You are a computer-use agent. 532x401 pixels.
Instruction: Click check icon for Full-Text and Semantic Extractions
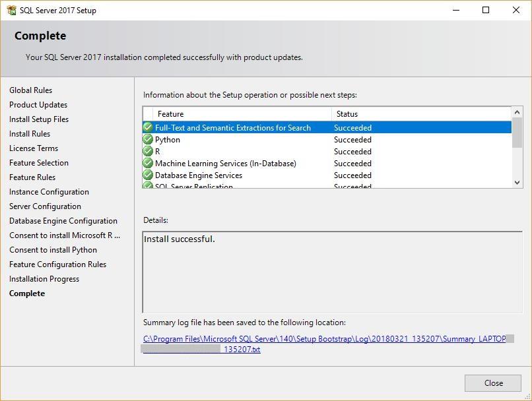[148, 127]
